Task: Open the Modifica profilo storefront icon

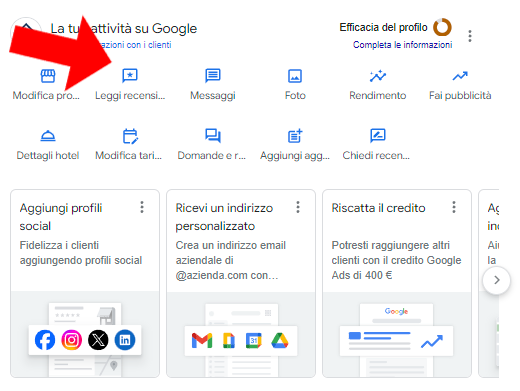Action: coord(48,76)
